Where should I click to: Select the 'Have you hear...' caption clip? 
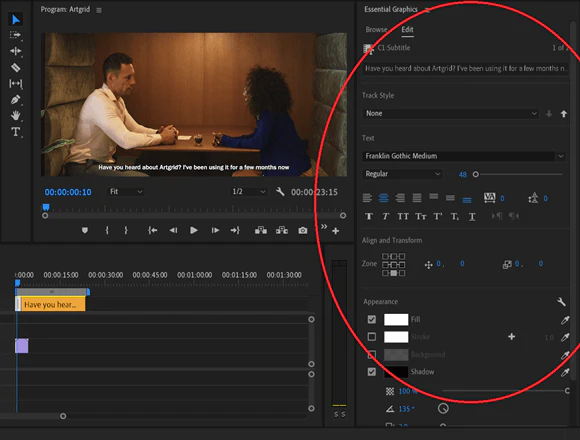click(x=50, y=305)
